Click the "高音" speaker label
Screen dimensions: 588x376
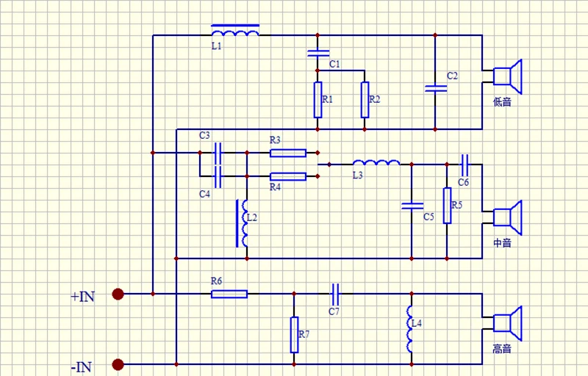coord(502,349)
